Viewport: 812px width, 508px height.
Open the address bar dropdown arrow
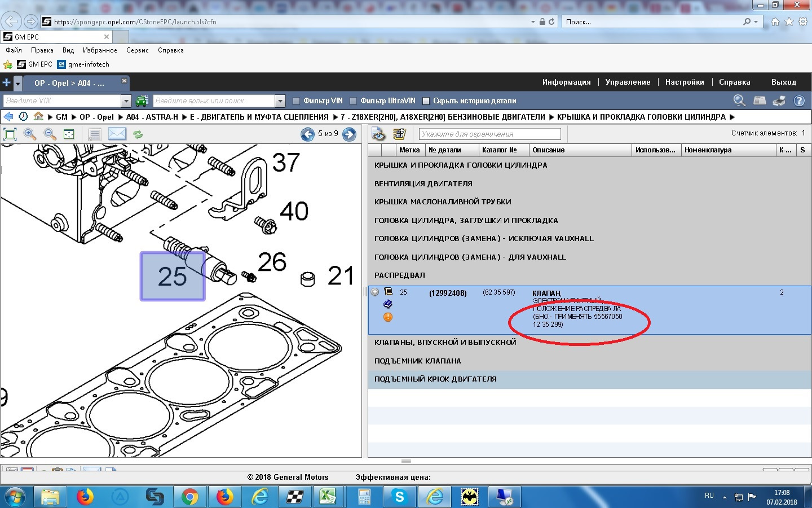tap(533, 22)
